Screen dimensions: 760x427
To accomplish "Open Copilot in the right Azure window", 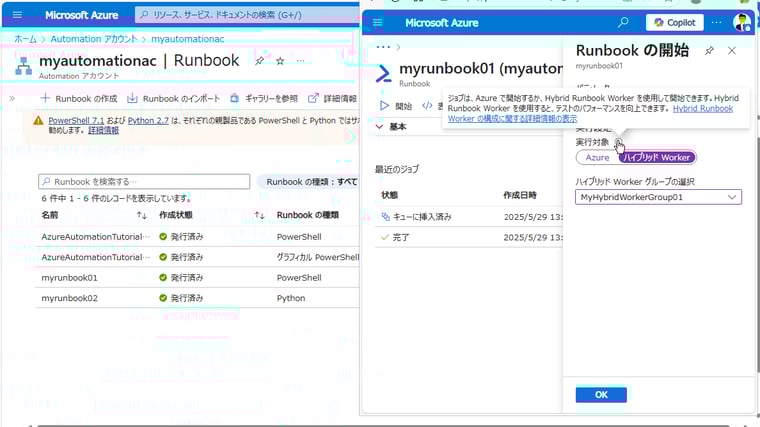I will [674, 22].
